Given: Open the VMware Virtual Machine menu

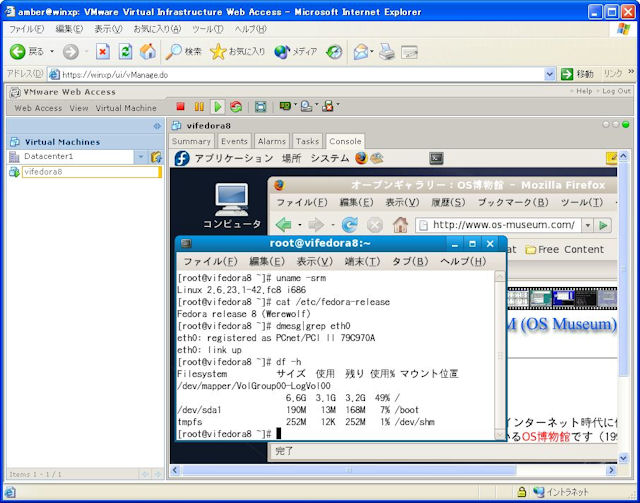Looking at the screenshot, I should tap(126, 108).
